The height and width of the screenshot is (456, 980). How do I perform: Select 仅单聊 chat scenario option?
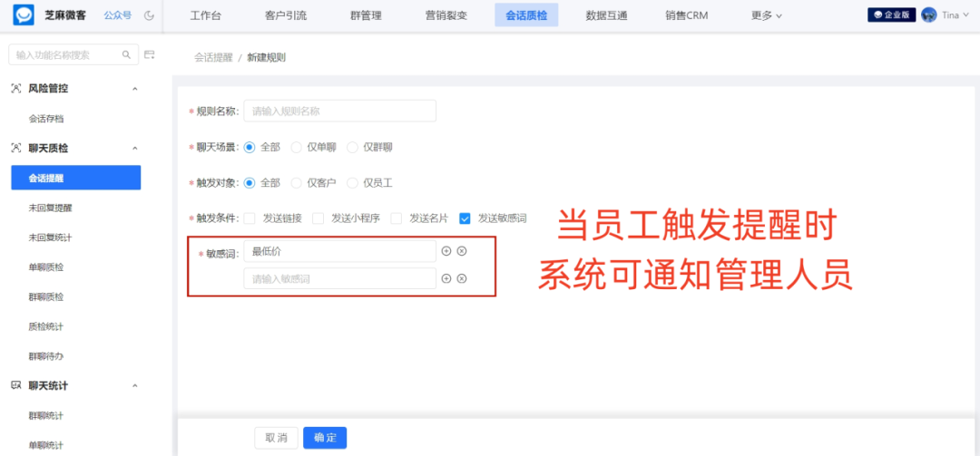click(x=313, y=148)
